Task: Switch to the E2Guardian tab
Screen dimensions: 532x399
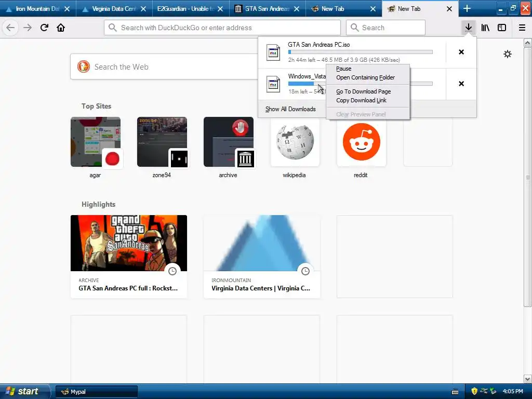Action: 191,9
